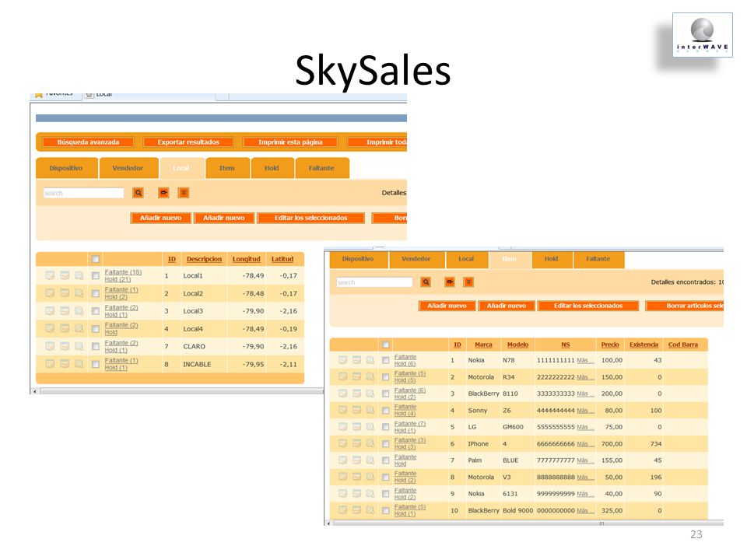Open the magnifier view icon for Local3 row
Image resolution: width=747 pixels, height=560 pixels.
pyautogui.click(x=79, y=311)
